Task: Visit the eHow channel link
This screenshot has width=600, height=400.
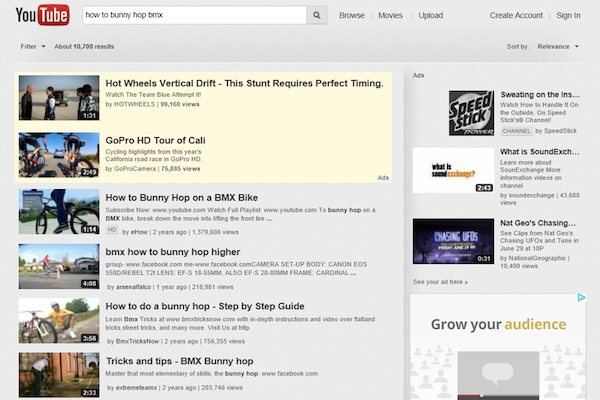Action: [x=139, y=232]
